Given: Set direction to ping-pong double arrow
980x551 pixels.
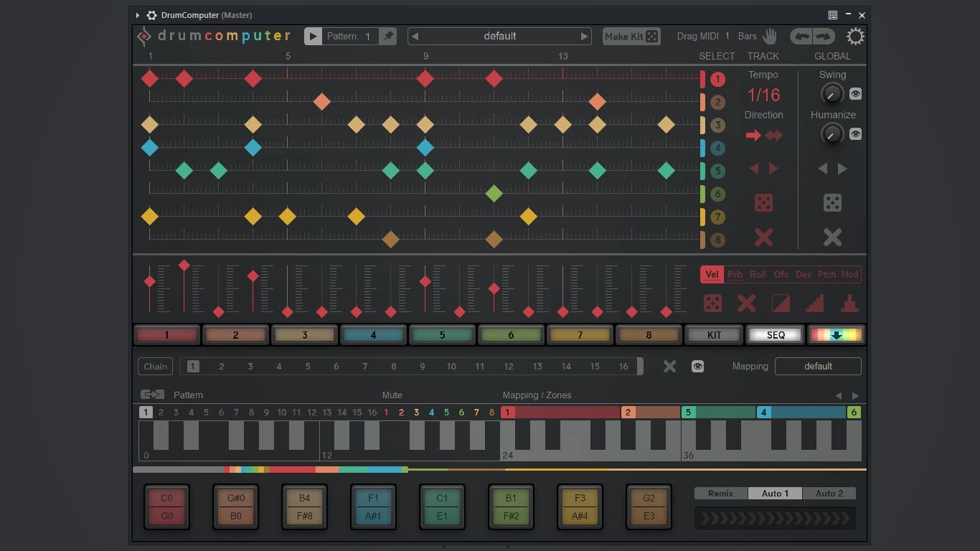Looking at the screenshot, I should (774, 136).
